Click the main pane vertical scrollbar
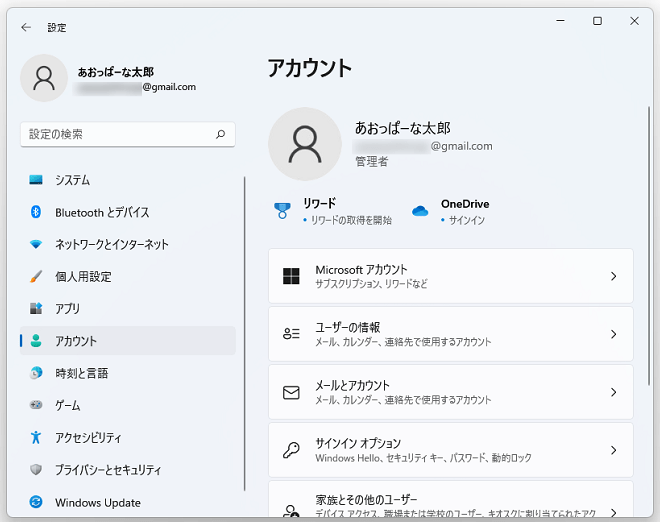The image size is (660, 522). (x=649, y=245)
